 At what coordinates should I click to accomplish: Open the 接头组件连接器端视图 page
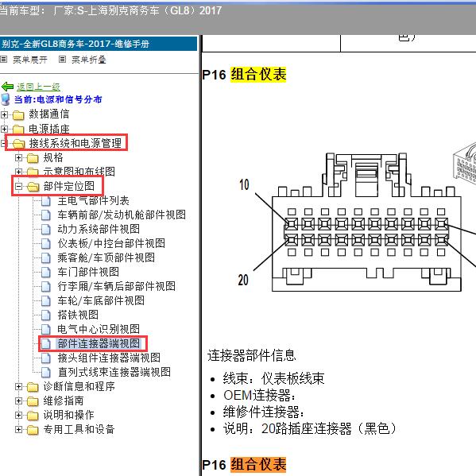click(x=109, y=358)
